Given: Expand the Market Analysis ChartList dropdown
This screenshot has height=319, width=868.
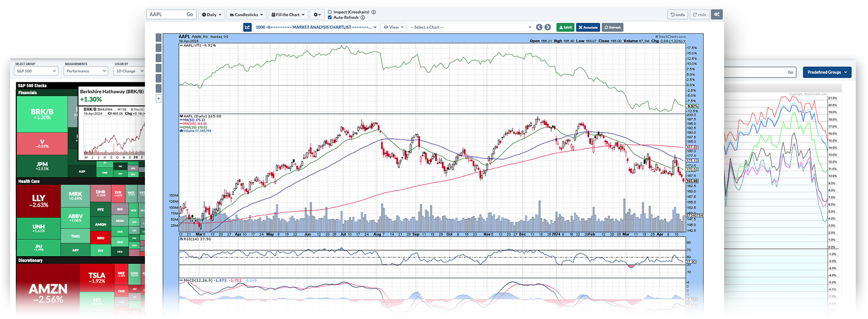Looking at the screenshot, I should [x=316, y=27].
